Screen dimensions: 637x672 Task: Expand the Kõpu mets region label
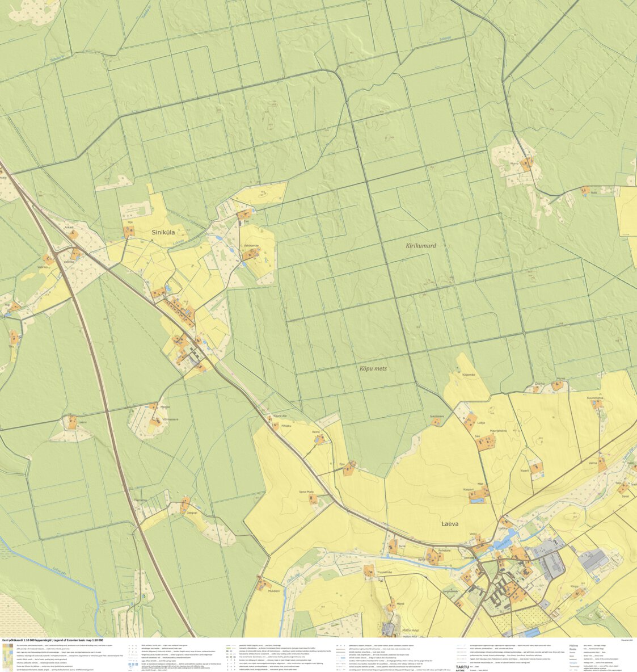[373, 367]
